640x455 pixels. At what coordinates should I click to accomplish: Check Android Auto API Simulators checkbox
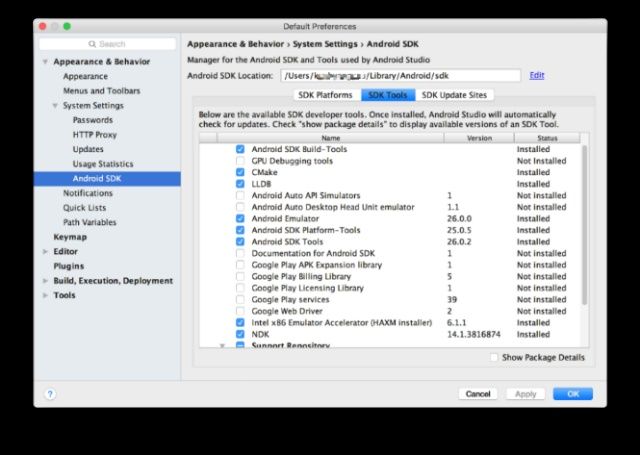[x=240, y=195]
